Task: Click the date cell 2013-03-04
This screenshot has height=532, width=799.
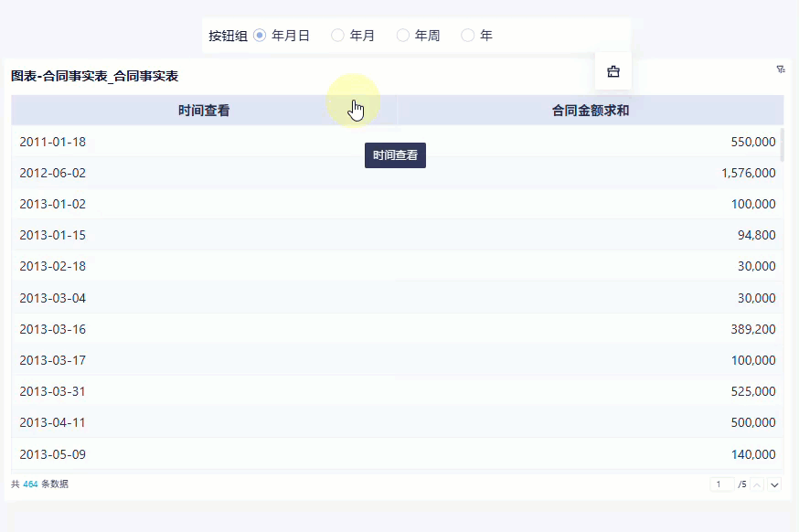Action: click(52, 298)
